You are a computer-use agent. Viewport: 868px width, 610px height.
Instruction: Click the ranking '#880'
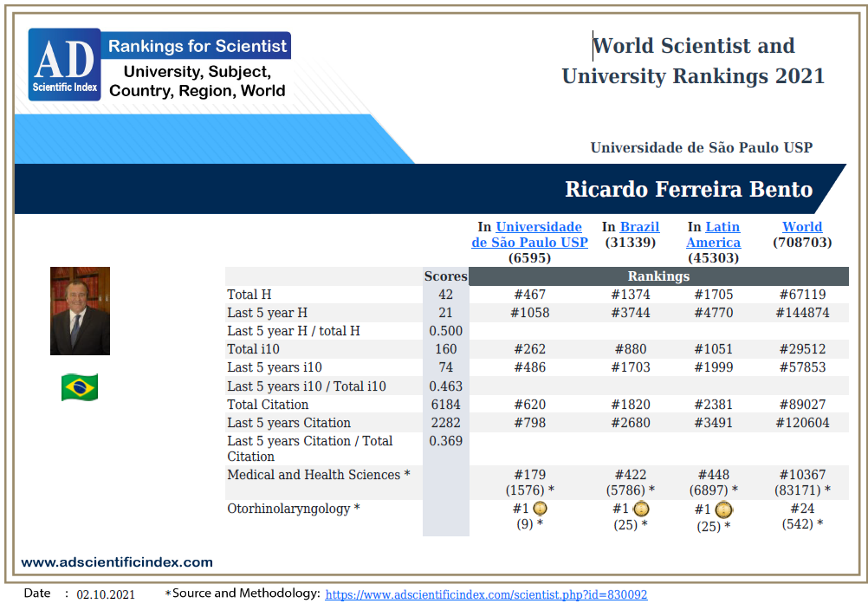631,349
